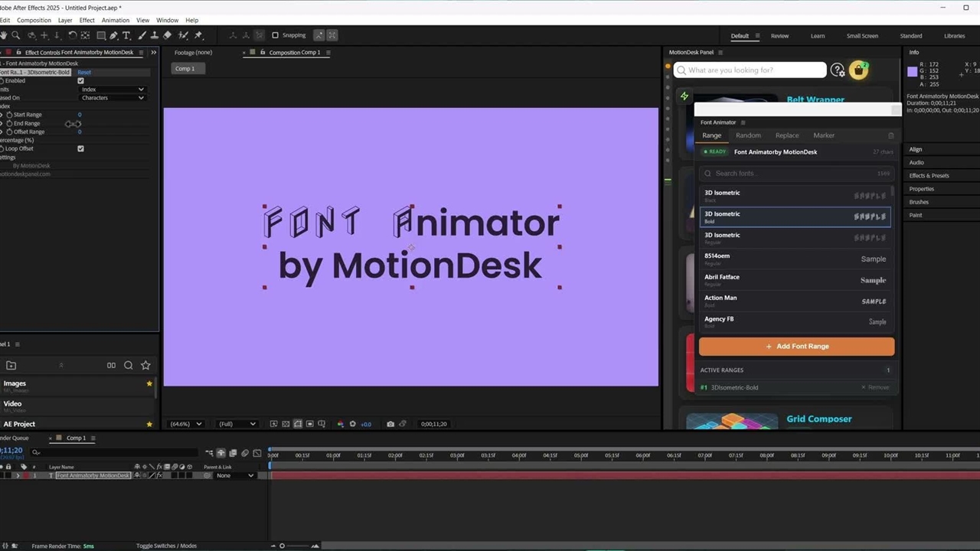Click the trash icon in Font Animator

890,135
